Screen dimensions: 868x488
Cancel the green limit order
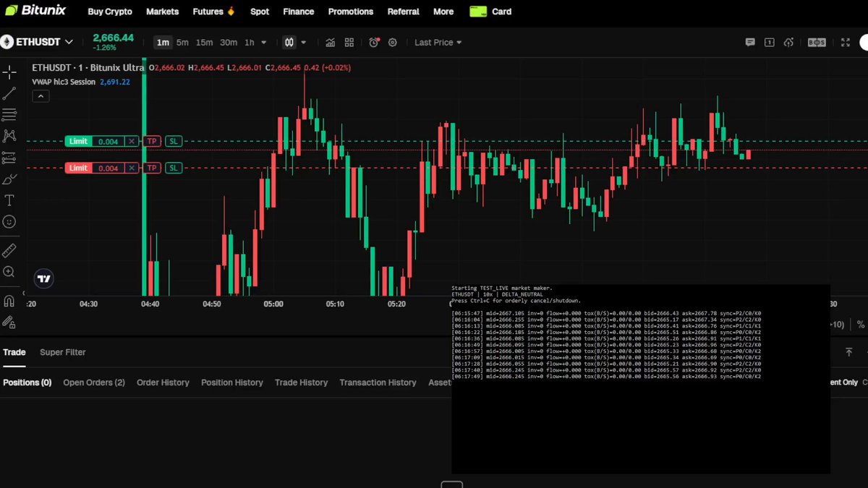coord(132,141)
